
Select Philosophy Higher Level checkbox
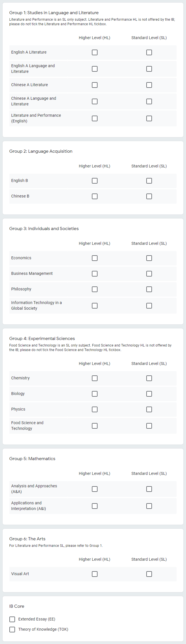95,289
